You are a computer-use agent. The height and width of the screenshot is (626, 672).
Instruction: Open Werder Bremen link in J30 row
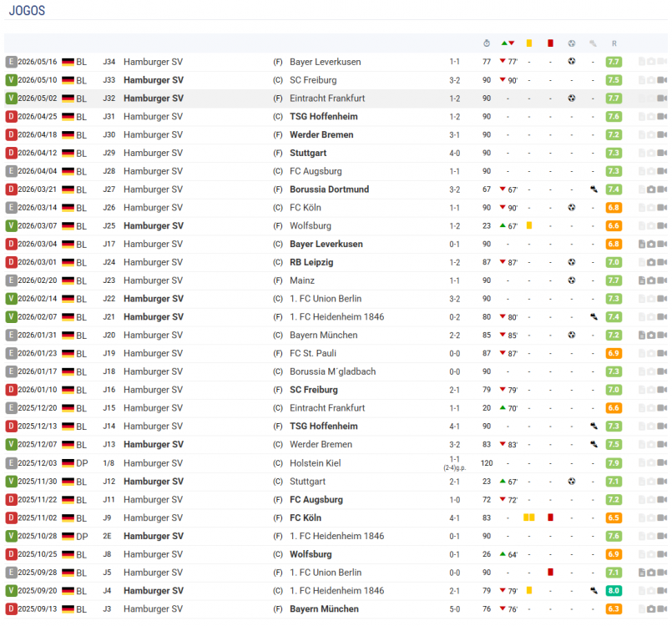coord(321,134)
